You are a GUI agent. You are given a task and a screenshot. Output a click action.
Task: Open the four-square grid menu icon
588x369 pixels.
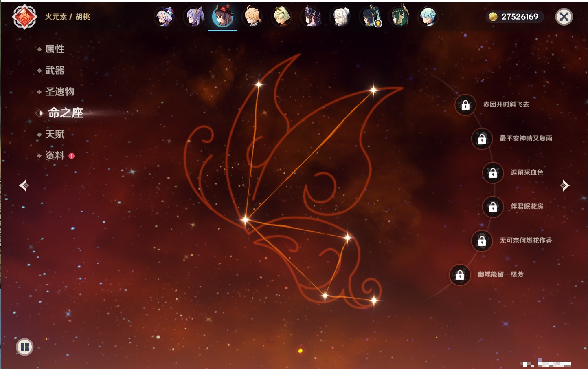24,347
